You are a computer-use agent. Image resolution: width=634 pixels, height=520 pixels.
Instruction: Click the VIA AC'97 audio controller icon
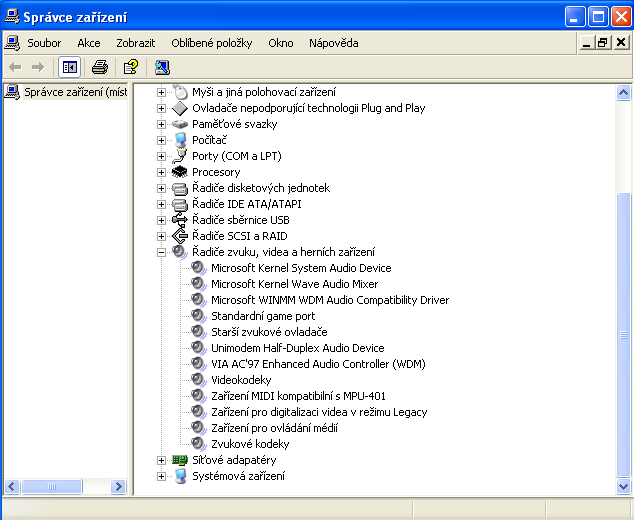coord(199,364)
